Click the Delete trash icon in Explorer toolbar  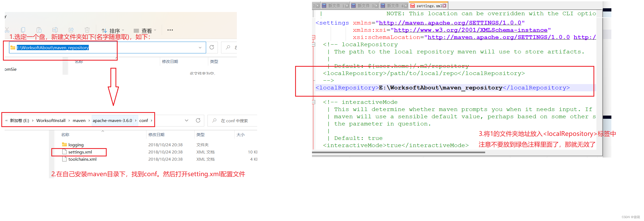(87, 30)
